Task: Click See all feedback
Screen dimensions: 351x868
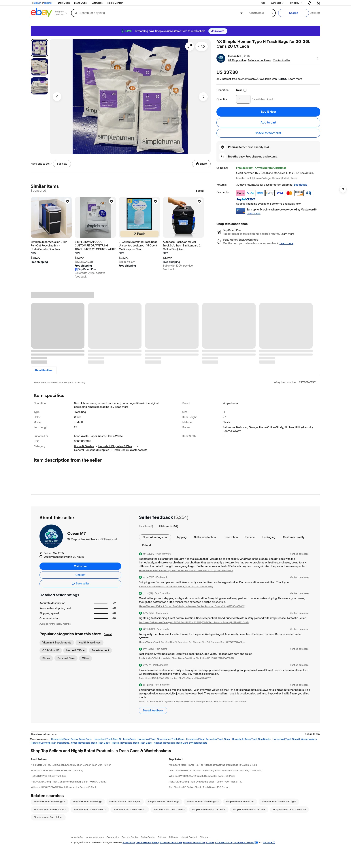Action: click(153, 711)
